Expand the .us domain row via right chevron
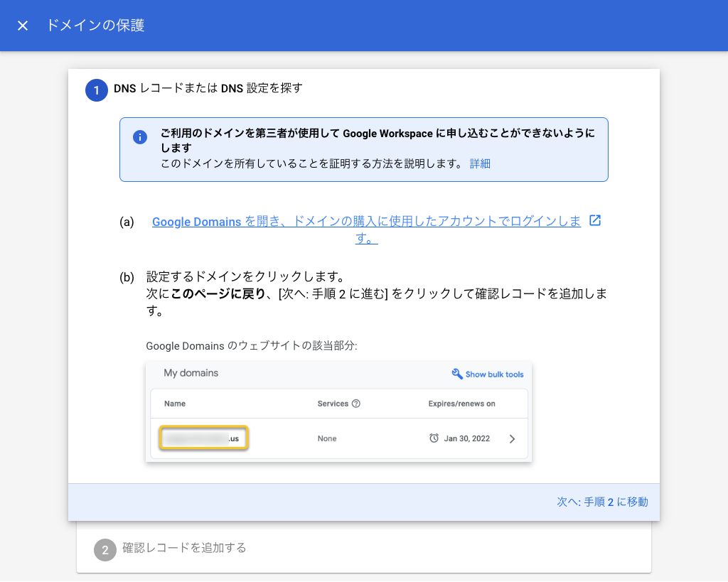This screenshot has width=728, height=582. 511,438
